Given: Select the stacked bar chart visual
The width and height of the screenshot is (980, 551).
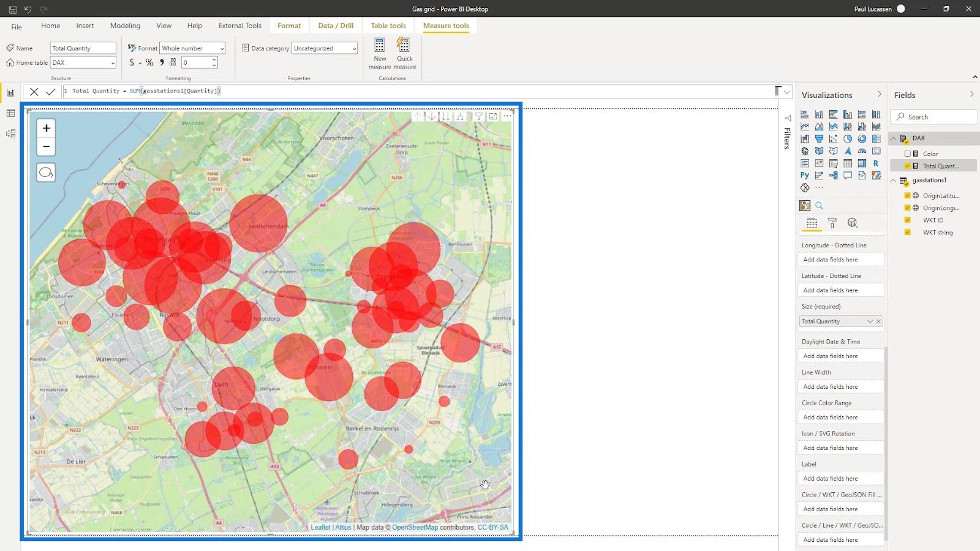Looking at the screenshot, I should click(805, 114).
